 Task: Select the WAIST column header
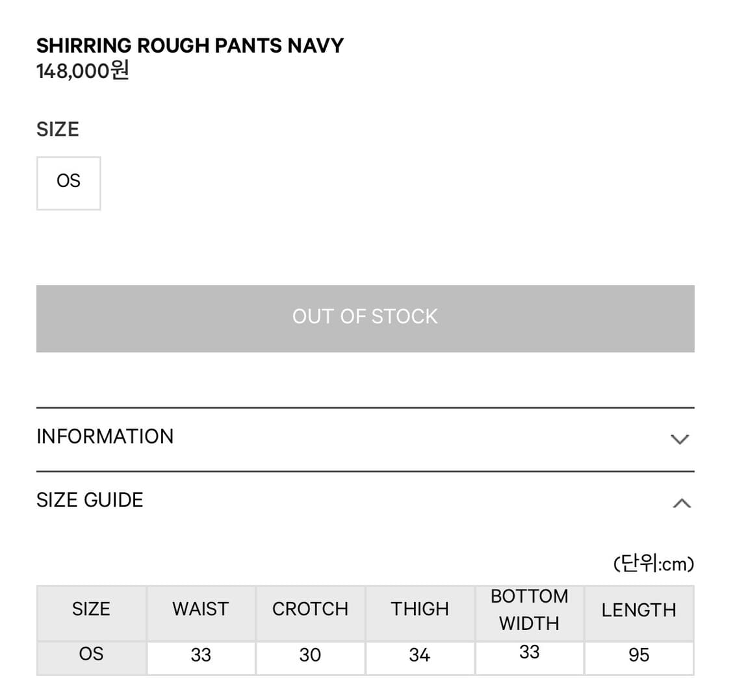200,609
